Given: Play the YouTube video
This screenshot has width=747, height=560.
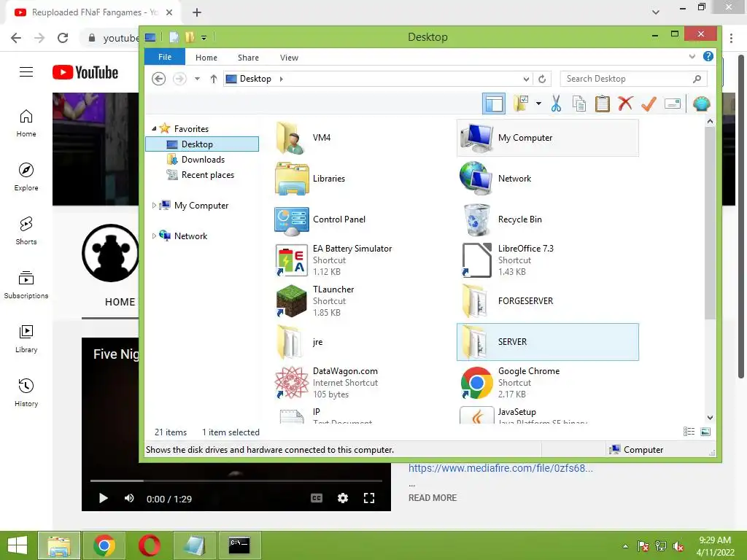Looking at the screenshot, I should (x=103, y=498).
